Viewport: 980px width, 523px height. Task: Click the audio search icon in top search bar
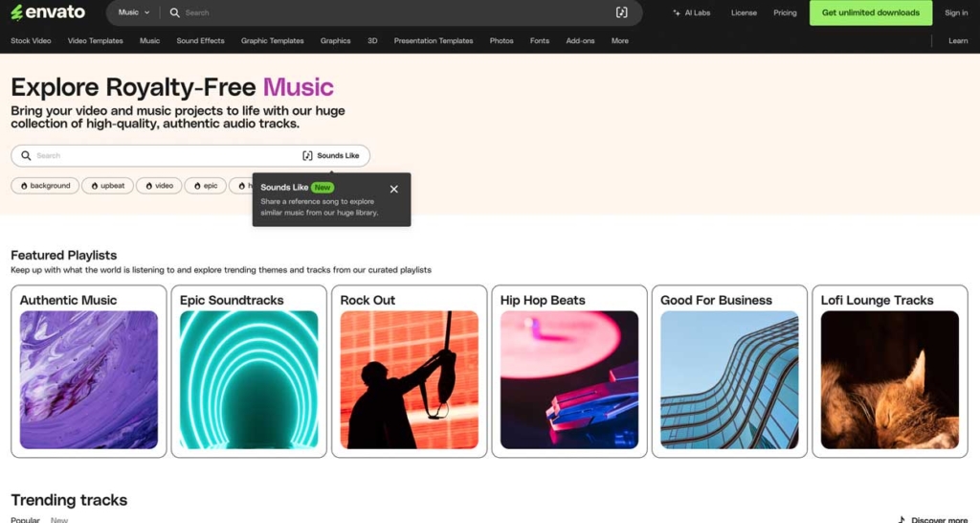point(621,12)
